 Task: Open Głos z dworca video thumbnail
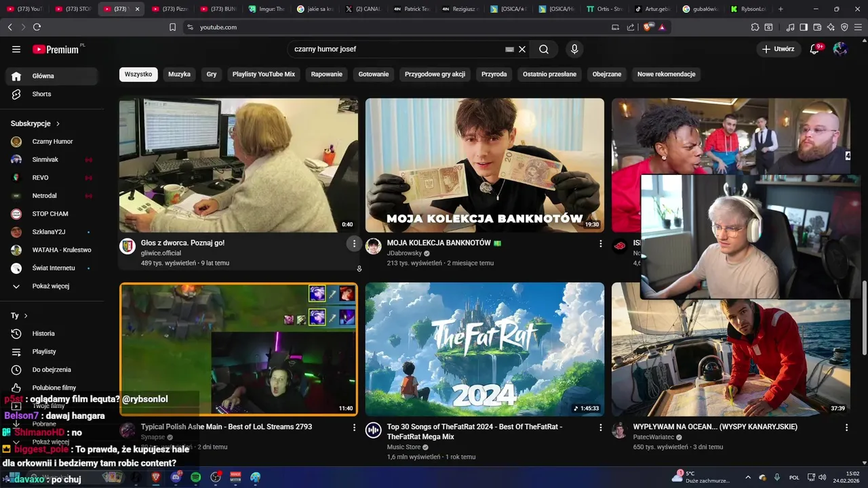[x=239, y=165]
